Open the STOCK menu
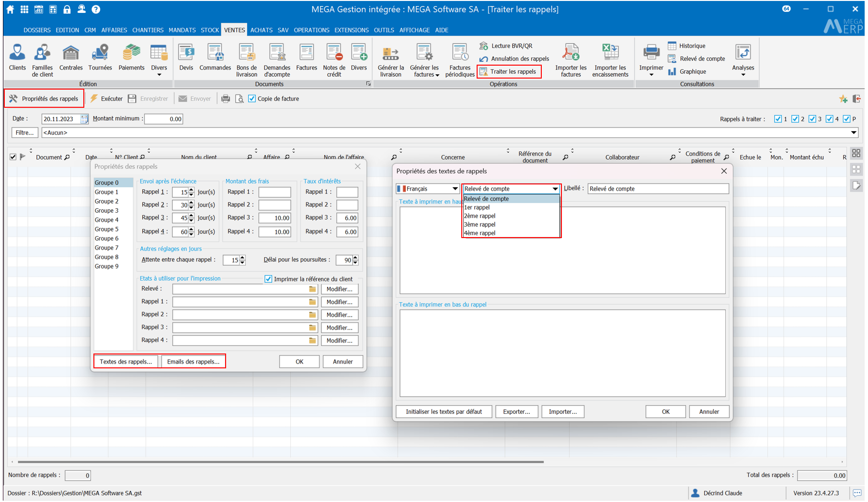 coord(210,30)
